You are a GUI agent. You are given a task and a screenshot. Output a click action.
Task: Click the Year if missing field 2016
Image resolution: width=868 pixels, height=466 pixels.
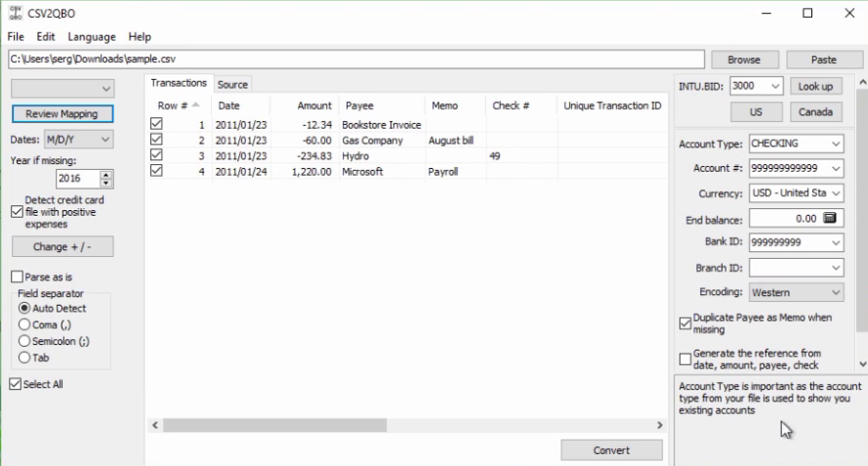[x=77, y=179]
